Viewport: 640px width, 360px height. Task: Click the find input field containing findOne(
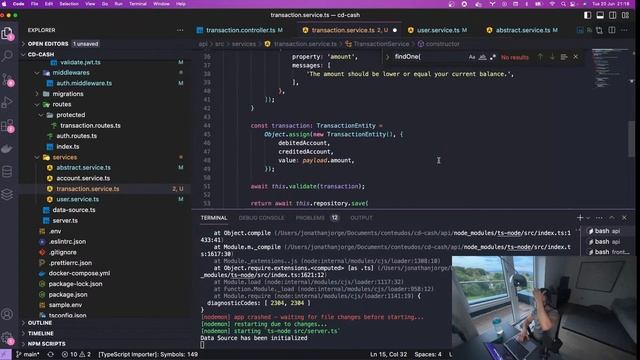[x=429, y=57]
